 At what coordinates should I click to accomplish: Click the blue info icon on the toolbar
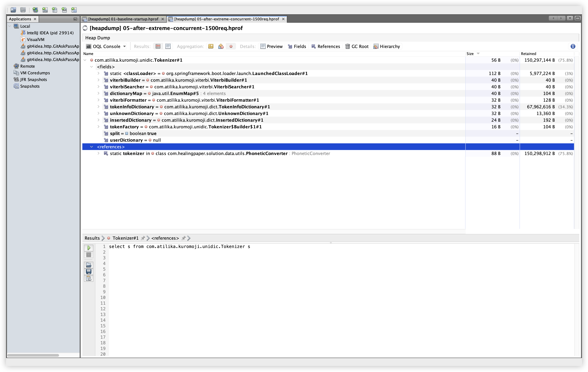pos(573,46)
